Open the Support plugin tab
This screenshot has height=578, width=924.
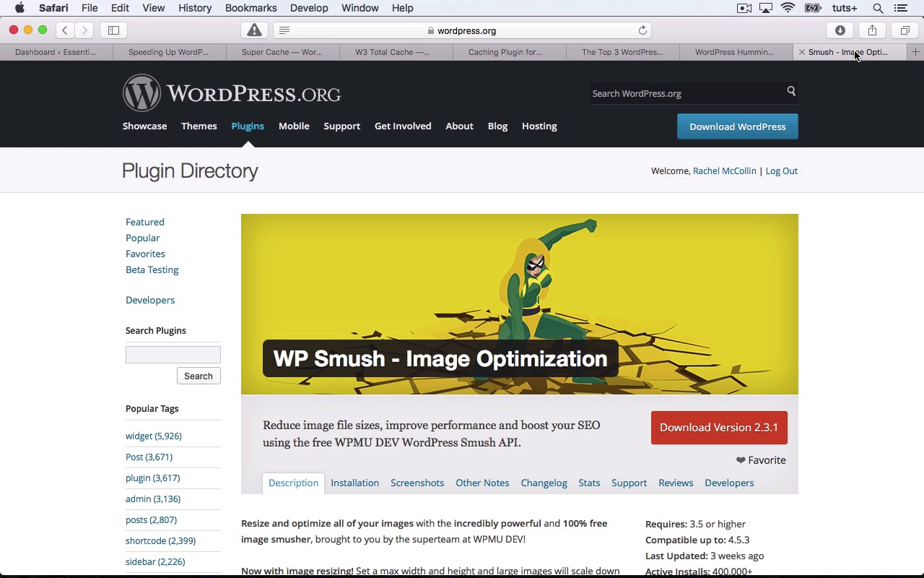pos(629,483)
